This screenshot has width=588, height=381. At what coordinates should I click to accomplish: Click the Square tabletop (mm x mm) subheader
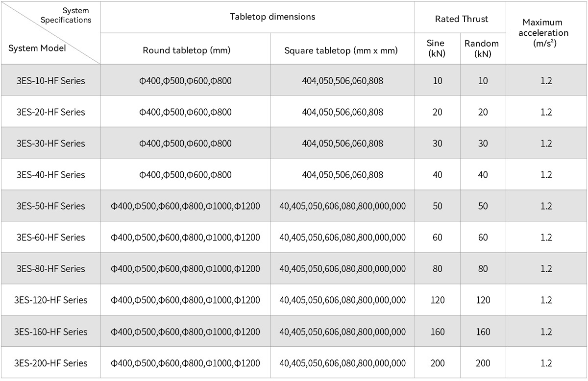[343, 50]
